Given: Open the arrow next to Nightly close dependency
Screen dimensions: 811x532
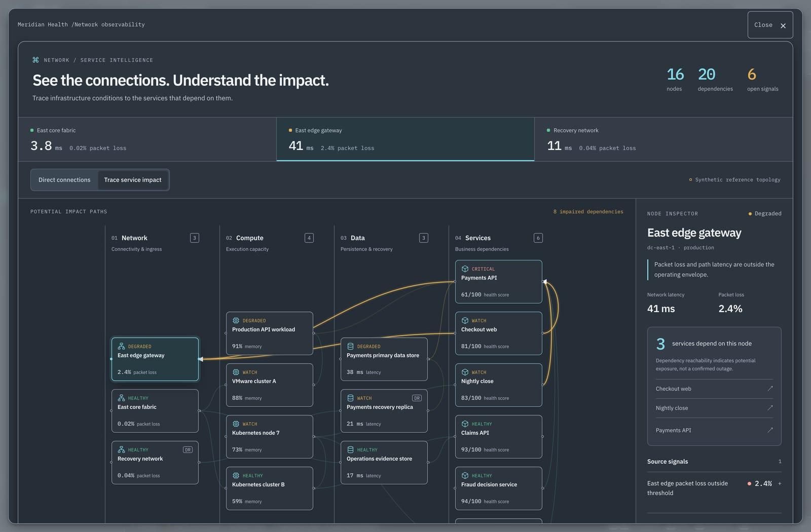Looking at the screenshot, I should pyautogui.click(x=770, y=408).
